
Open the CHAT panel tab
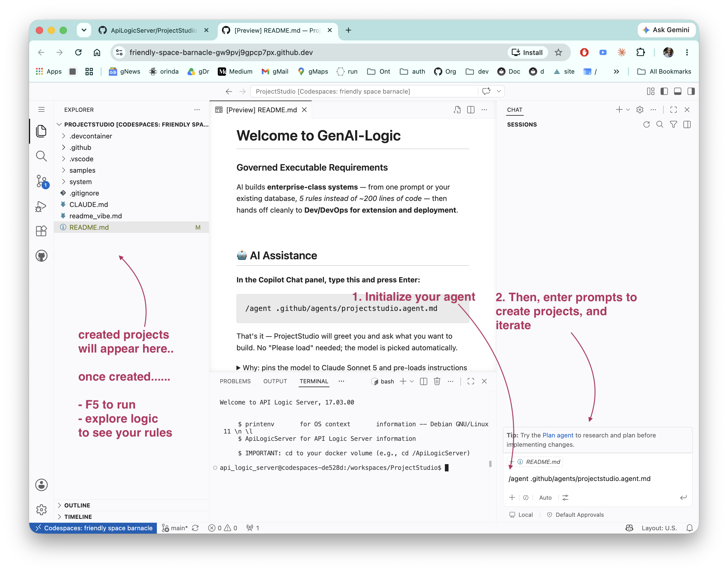coord(514,110)
